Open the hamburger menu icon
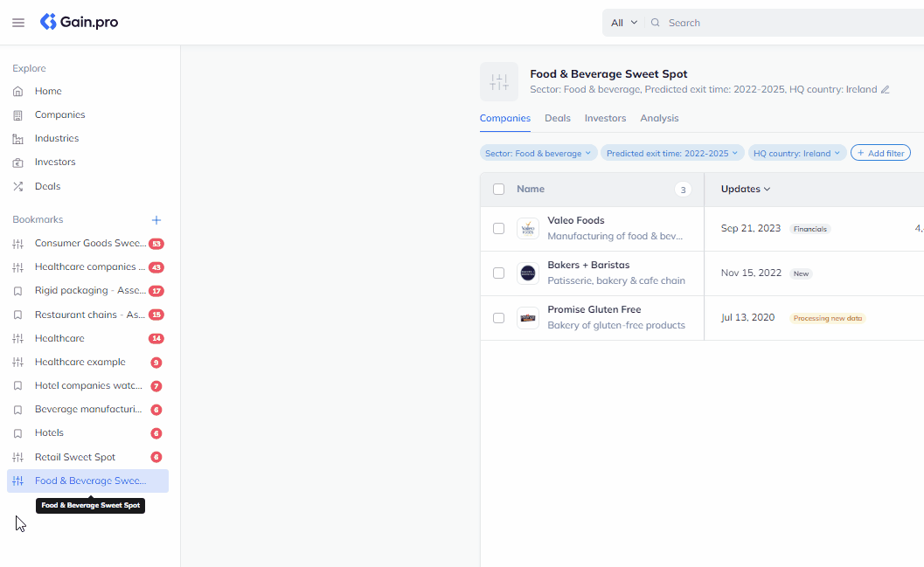 coord(18,23)
